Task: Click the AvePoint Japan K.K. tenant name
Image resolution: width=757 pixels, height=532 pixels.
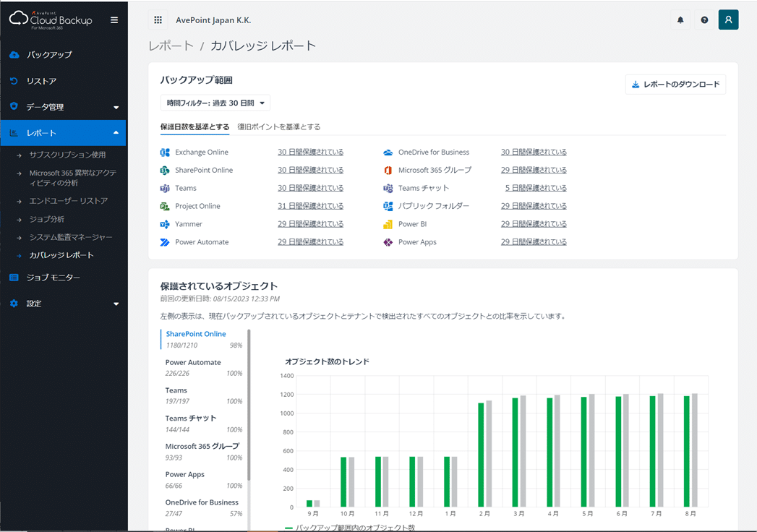Action: 213,20
